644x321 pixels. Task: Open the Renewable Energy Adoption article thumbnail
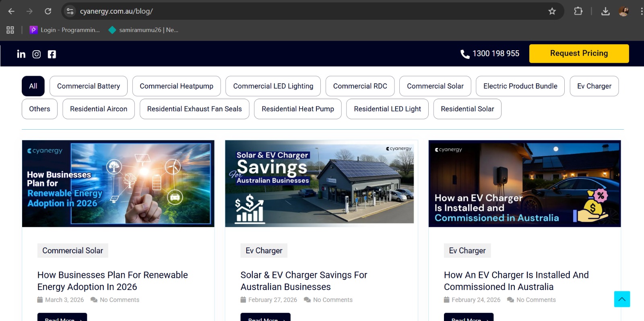(x=118, y=184)
